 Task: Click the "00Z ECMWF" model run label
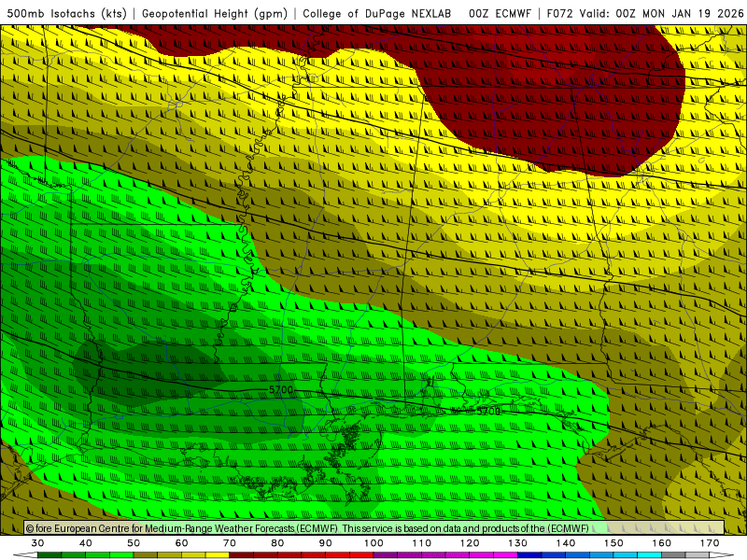click(x=500, y=14)
